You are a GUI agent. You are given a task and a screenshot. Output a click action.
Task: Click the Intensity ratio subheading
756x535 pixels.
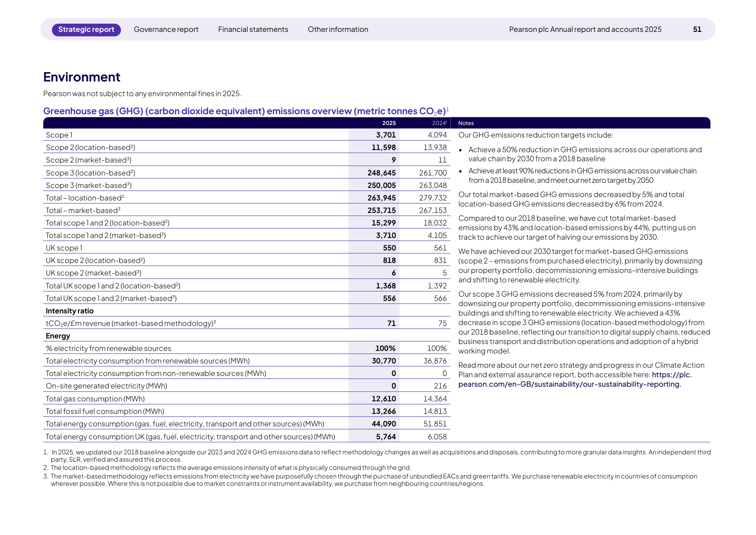pos(70,311)
